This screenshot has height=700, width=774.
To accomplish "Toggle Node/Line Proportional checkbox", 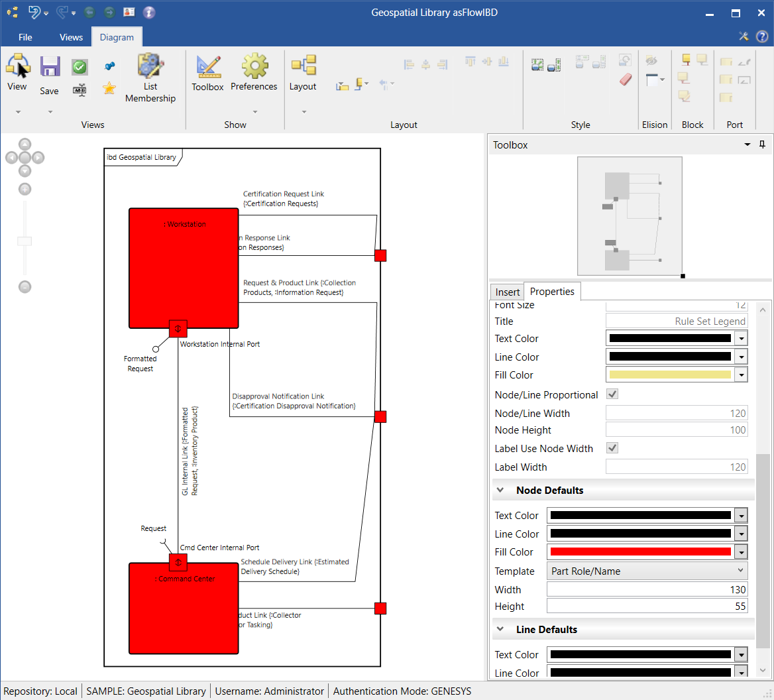I will click(x=612, y=394).
